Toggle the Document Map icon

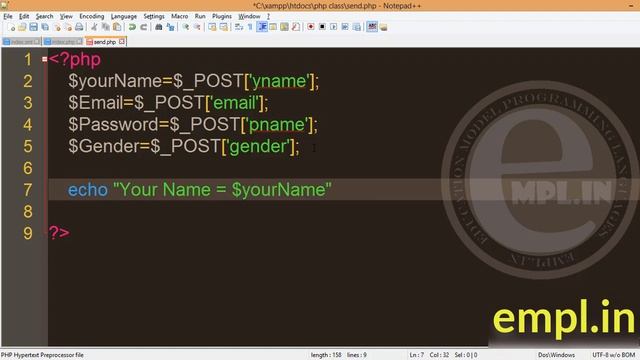click(284, 27)
